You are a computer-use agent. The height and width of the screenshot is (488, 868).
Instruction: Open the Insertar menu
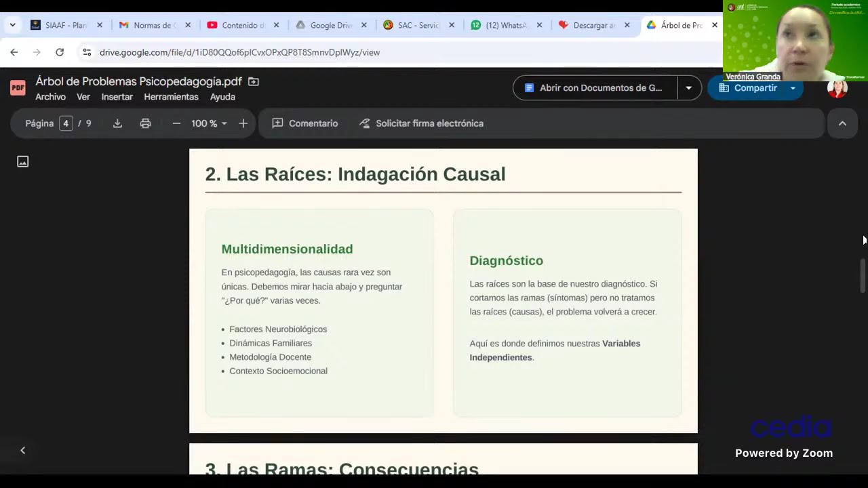pyautogui.click(x=117, y=97)
